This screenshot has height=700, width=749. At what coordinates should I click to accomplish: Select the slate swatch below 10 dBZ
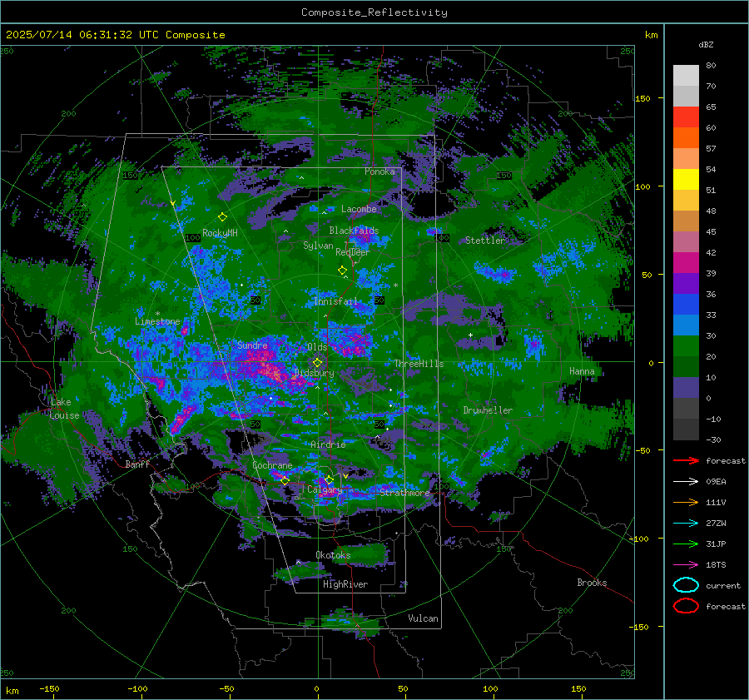coord(686,387)
